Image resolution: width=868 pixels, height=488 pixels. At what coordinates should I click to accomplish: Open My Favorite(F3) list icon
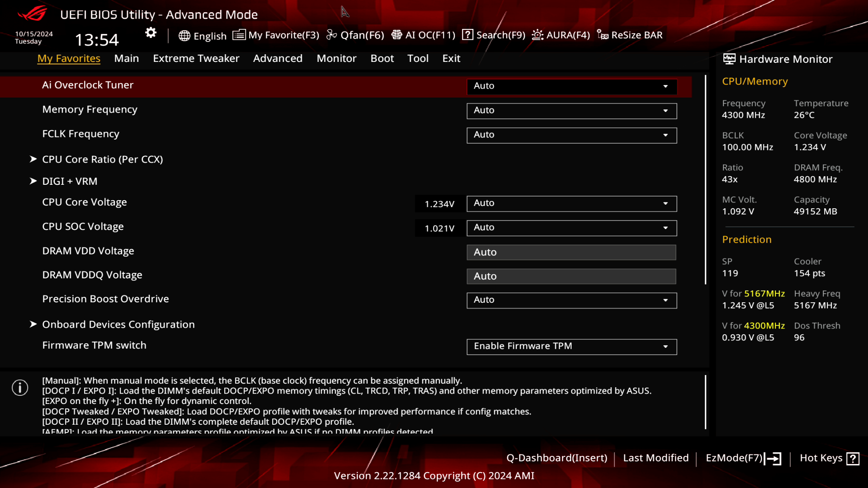pyautogui.click(x=239, y=35)
